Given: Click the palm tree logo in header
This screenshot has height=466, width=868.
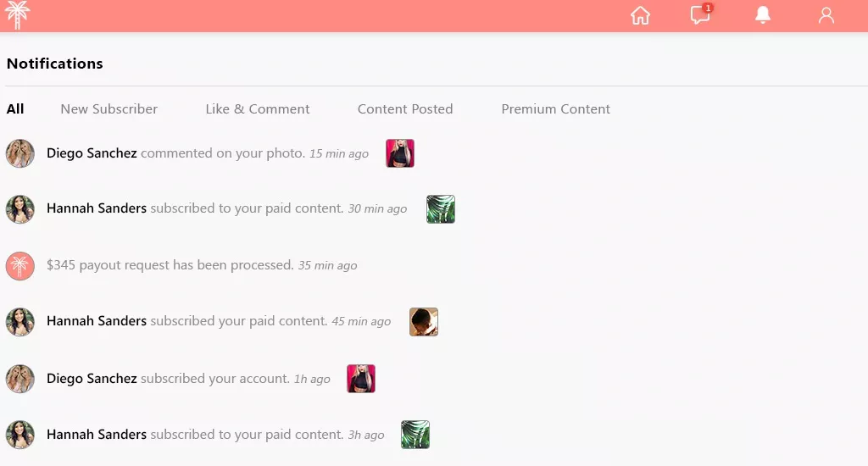Looking at the screenshot, I should [17, 15].
